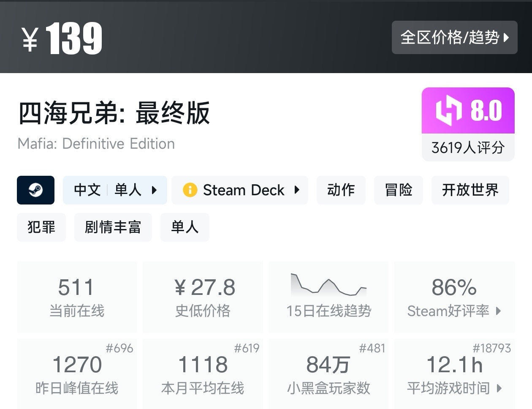This screenshot has width=532, height=409.
Task: Select the 开放世界 genre tag
Action: pos(470,190)
